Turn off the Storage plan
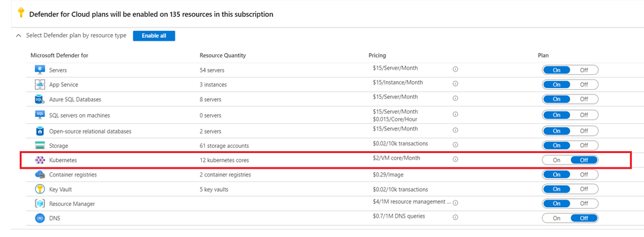 [x=584, y=145]
